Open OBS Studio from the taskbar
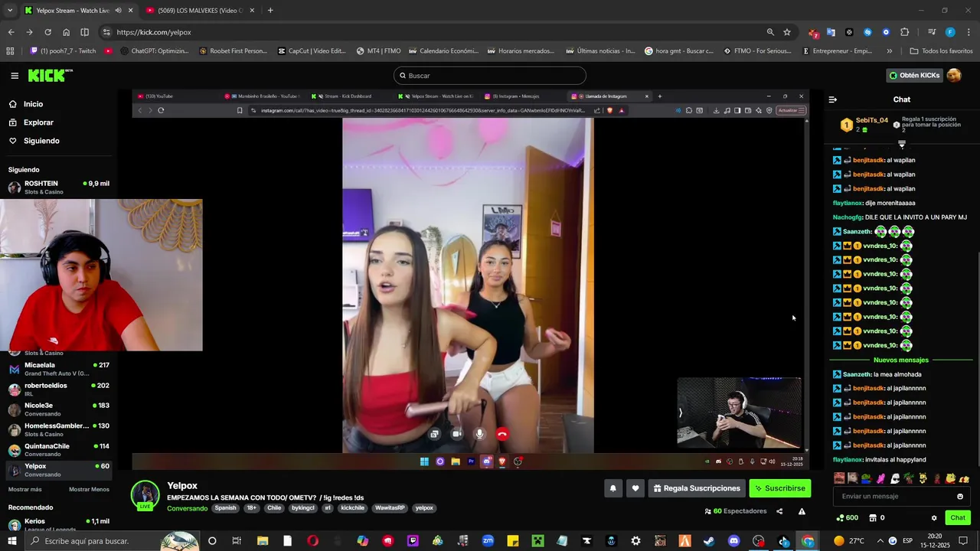Viewport: 980px width, 551px height. pos(758,541)
